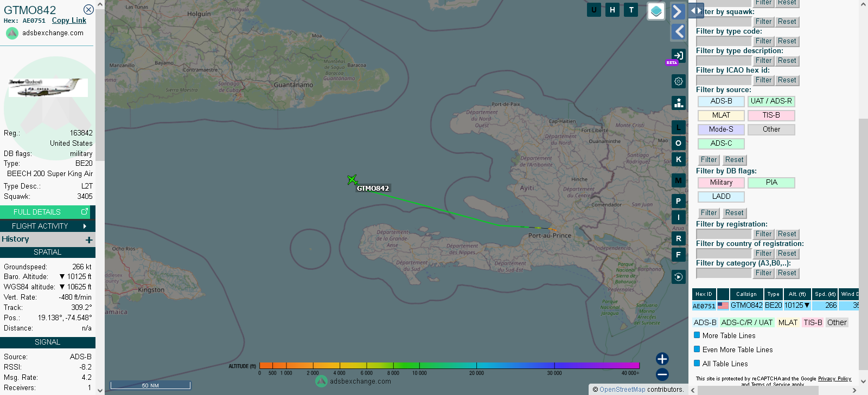Click the right chevron sidebar arrow
868x395 pixels.
(x=678, y=11)
